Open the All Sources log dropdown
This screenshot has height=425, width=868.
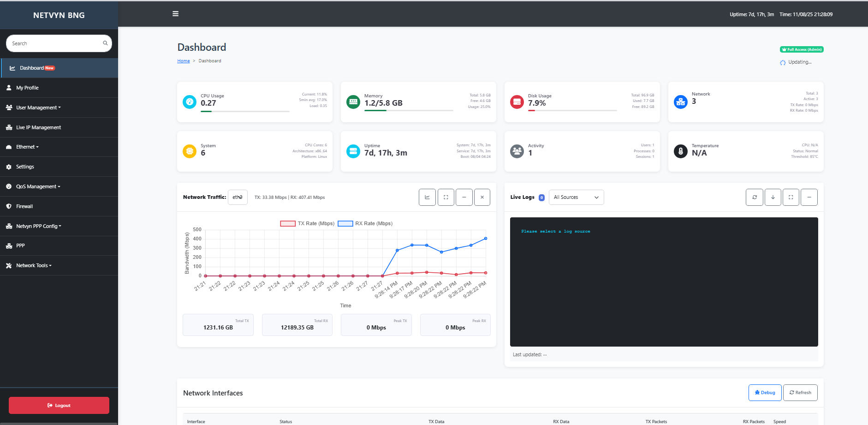click(576, 198)
